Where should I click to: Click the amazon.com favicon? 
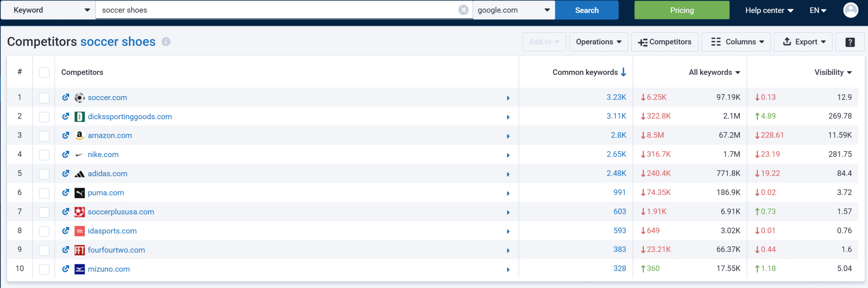pyautogui.click(x=79, y=136)
